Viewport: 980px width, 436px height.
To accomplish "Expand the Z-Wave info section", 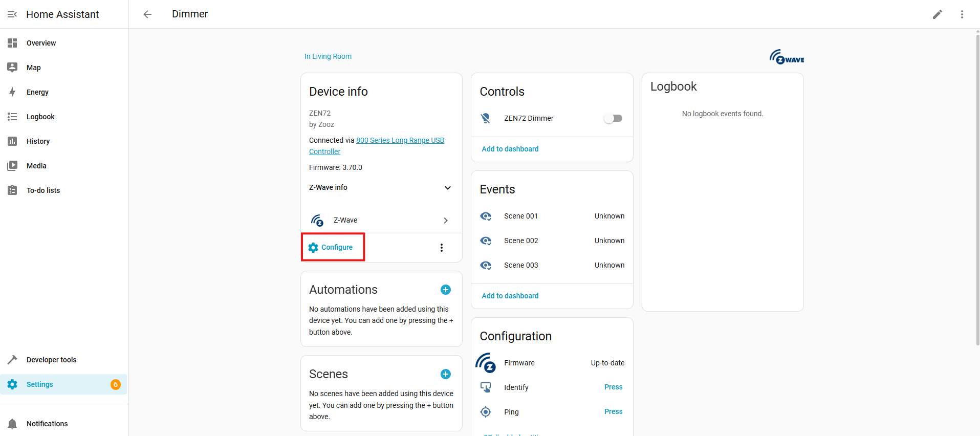I will 447,188.
